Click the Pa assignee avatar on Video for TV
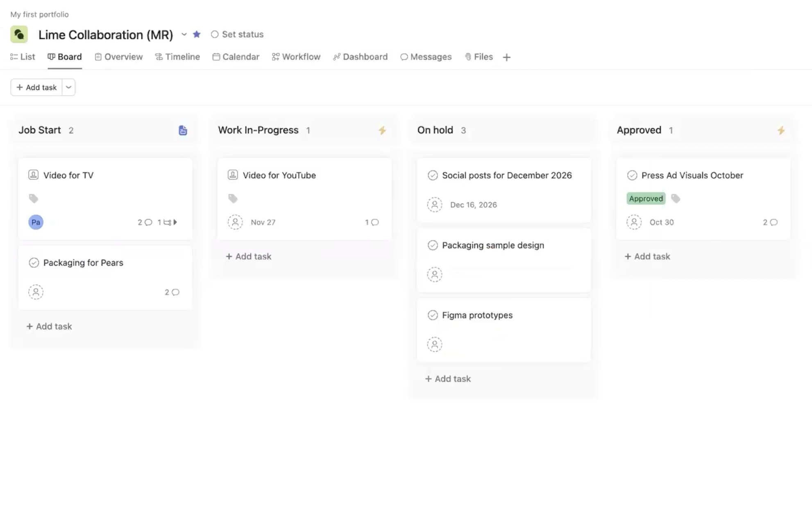 (x=36, y=222)
